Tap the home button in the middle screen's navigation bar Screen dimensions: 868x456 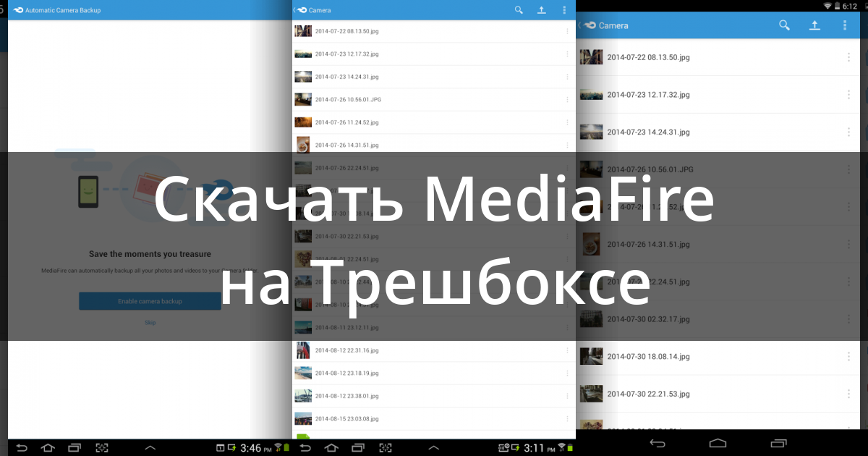[x=332, y=448]
